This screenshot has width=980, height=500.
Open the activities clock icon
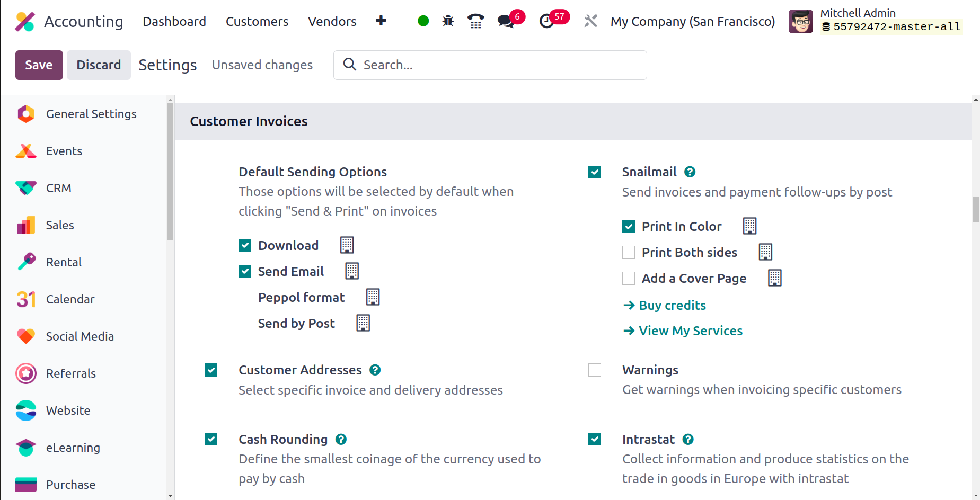[x=546, y=21]
